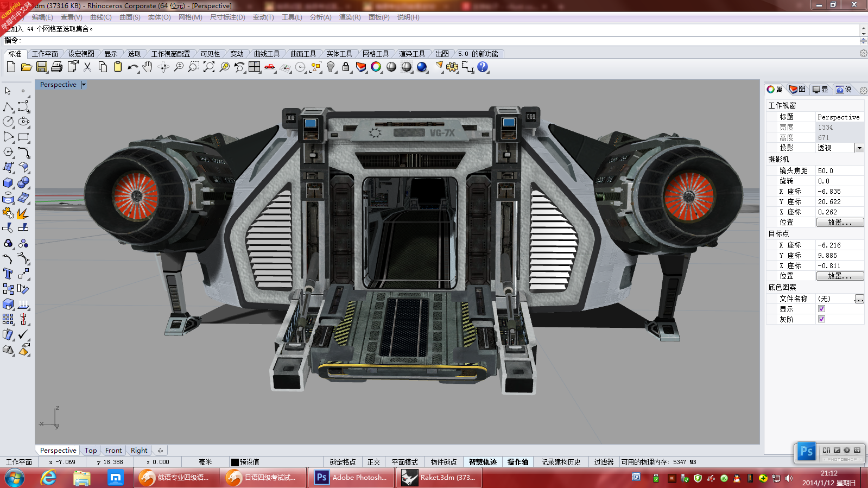Click the New file icon
This screenshot has height=488, width=868.
click(x=11, y=67)
